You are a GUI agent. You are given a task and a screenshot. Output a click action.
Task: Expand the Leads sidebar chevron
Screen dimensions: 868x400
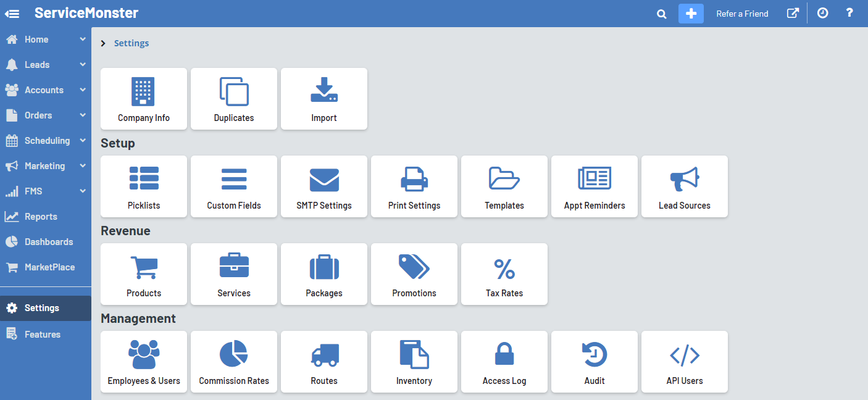pyautogui.click(x=83, y=65)
